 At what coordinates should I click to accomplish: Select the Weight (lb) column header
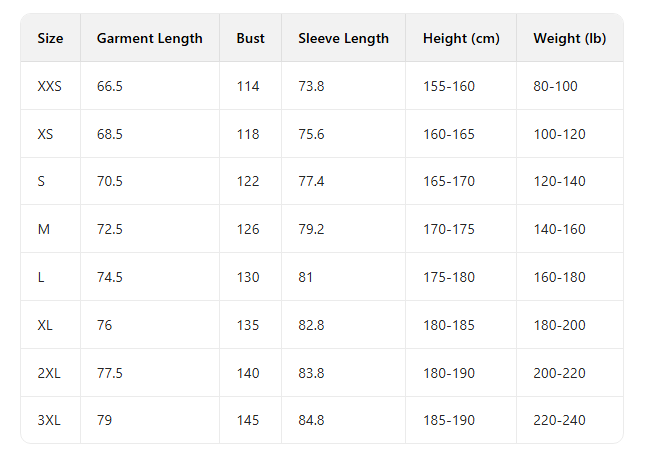pyautogui.click(x=569, y=39)
